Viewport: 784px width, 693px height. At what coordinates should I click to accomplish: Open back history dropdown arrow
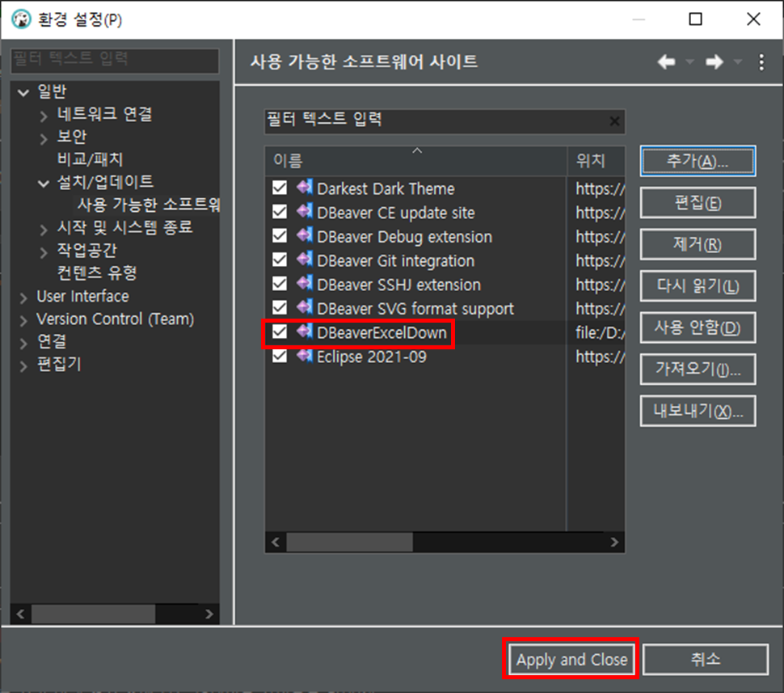click(x=690, y=62)
